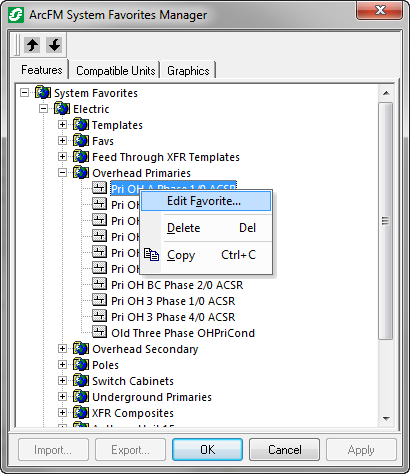
Task: Collapse the Electric tree node
Action: 43,109
